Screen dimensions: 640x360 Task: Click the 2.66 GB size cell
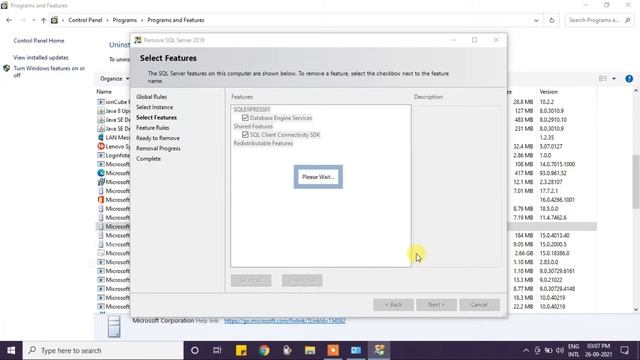coord(524,253)
